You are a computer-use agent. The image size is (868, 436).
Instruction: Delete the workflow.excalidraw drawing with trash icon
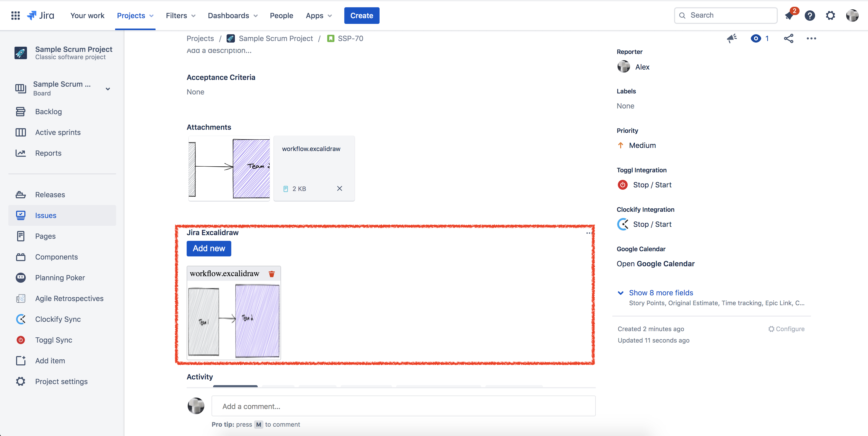pyautogui.click(x=272, y=274)
